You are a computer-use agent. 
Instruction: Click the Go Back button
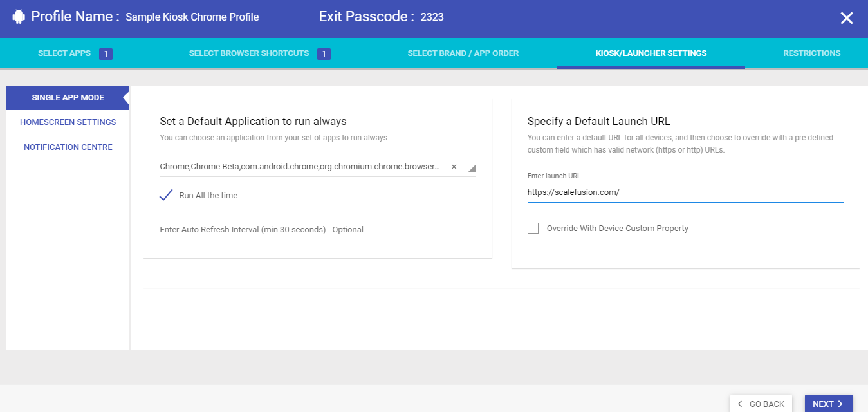(x=761, y=404)
